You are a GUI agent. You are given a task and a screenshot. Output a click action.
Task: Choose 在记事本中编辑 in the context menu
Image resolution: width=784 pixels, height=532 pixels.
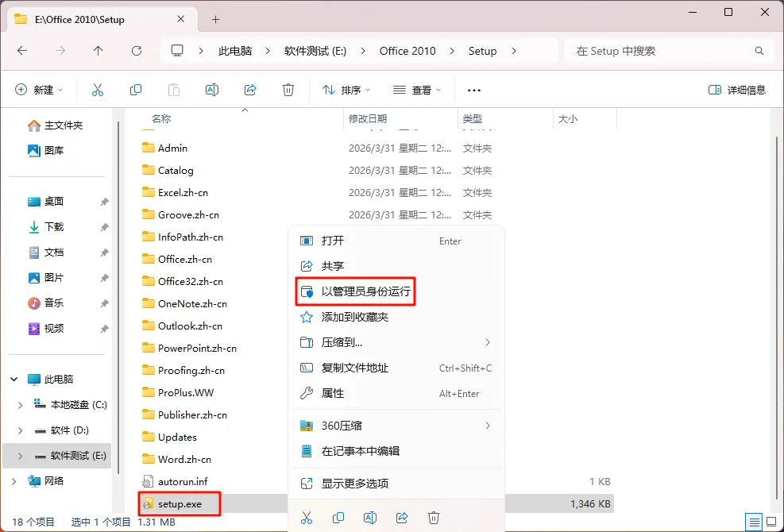coord(396,451)
